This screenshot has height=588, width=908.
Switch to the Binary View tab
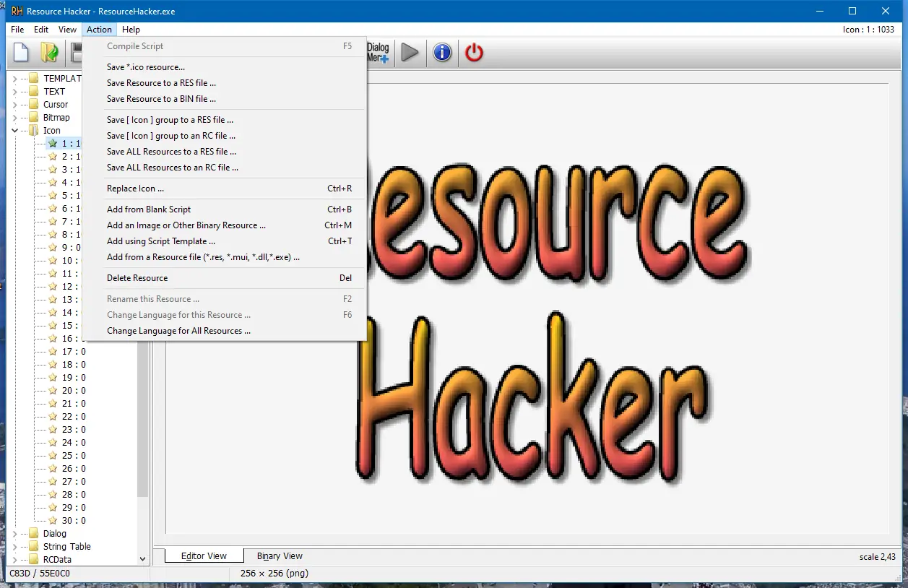(280, 556)
